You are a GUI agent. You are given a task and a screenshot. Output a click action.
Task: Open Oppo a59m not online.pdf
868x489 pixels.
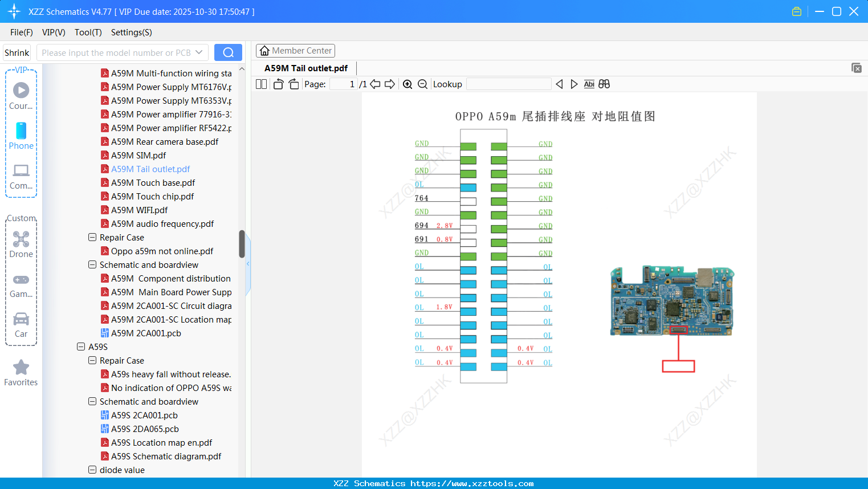coord(157,251)
